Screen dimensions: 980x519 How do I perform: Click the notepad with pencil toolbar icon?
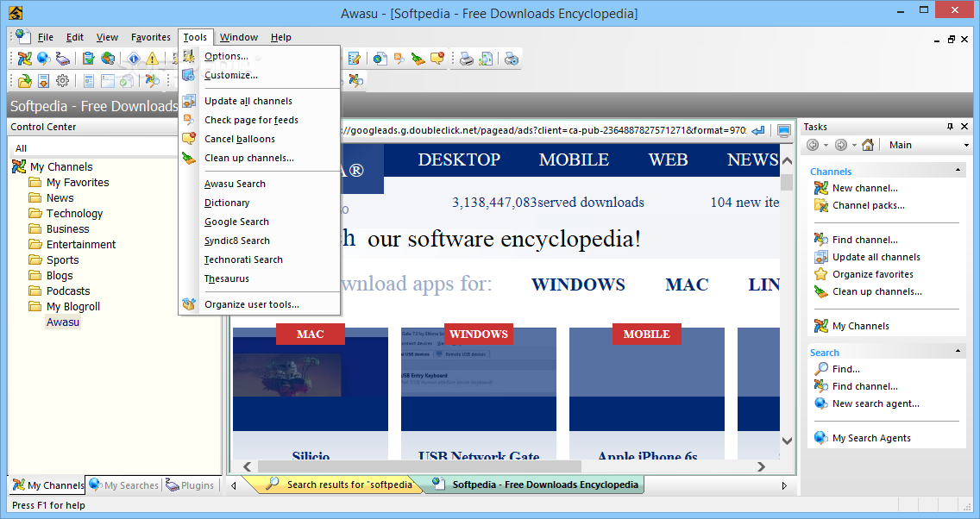coord(354,59)
